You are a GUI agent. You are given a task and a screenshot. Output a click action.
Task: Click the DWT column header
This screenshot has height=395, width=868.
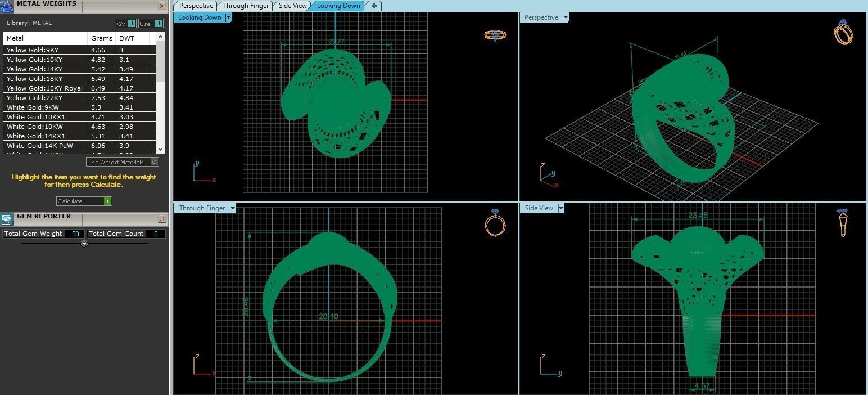[x=133, y=38]
